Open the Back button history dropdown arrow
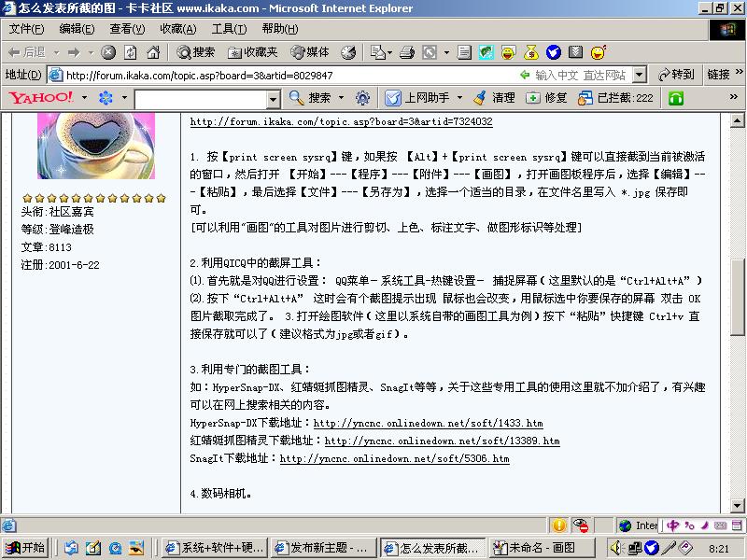The width and height of the screenshot is (747, 560). pyautogui.click(x=56, y=52)
